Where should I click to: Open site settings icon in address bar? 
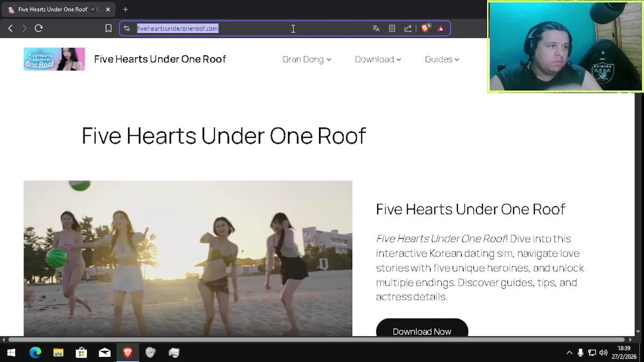127,29
